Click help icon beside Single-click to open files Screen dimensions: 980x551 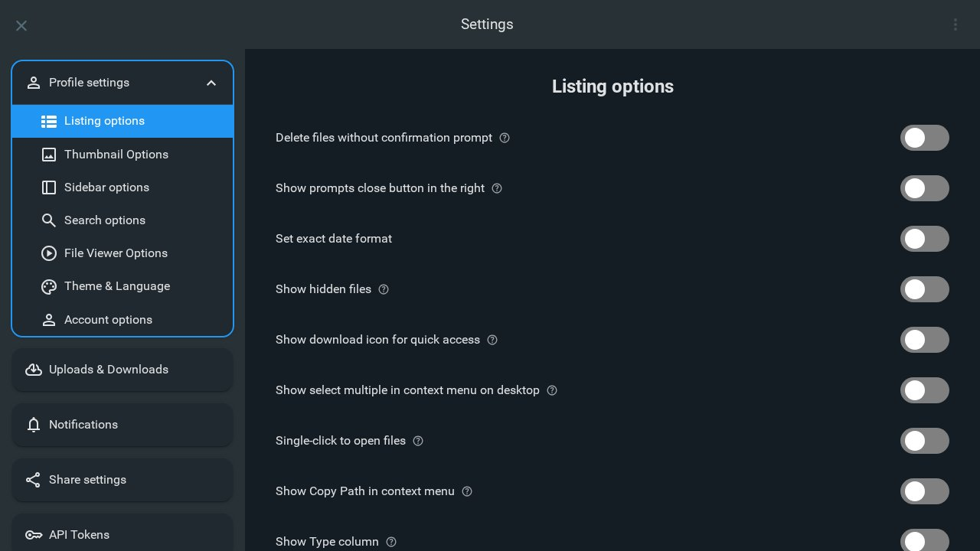pyautogui.click(x=418, y=441)
